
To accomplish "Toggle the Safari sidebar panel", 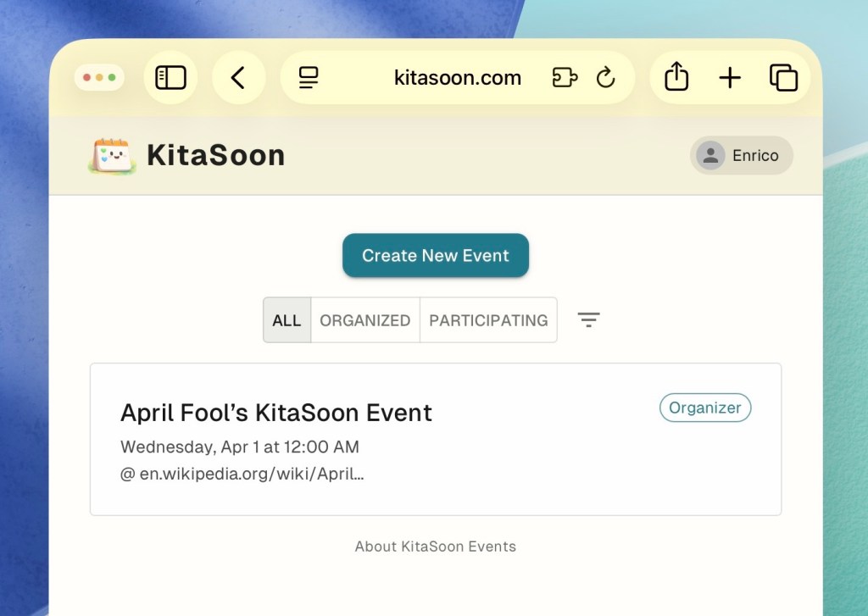I will (x=170, y=78).
